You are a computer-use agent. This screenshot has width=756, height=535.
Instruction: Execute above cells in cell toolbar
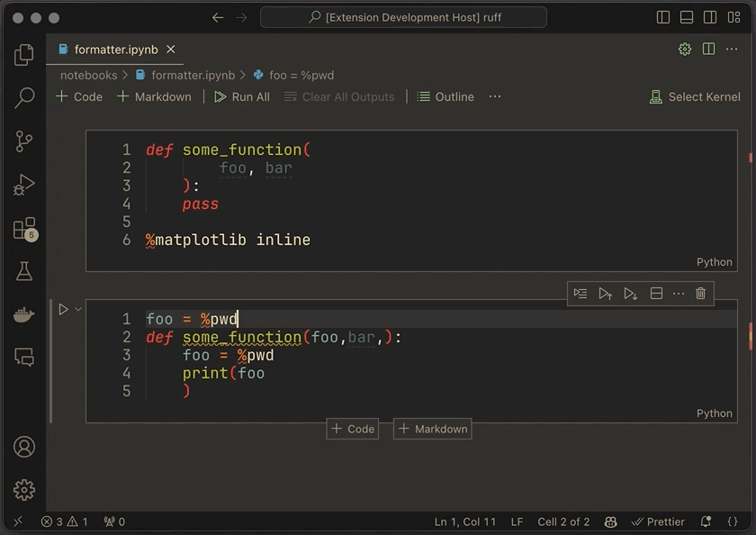605,294
